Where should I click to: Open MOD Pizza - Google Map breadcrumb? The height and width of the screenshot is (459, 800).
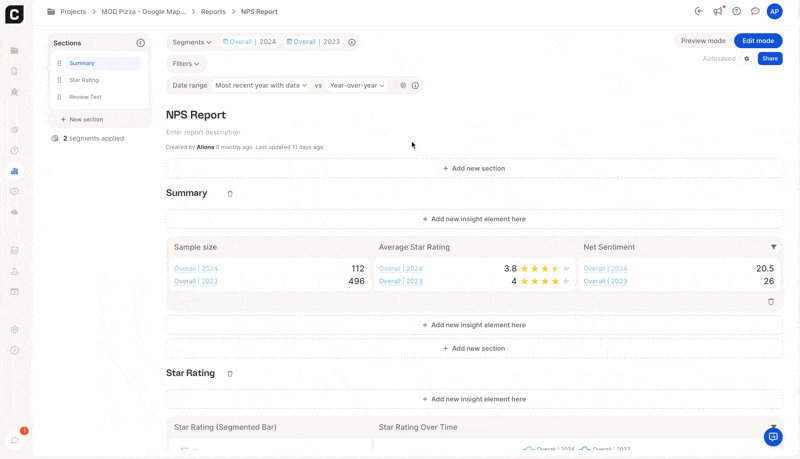[143, 11]
